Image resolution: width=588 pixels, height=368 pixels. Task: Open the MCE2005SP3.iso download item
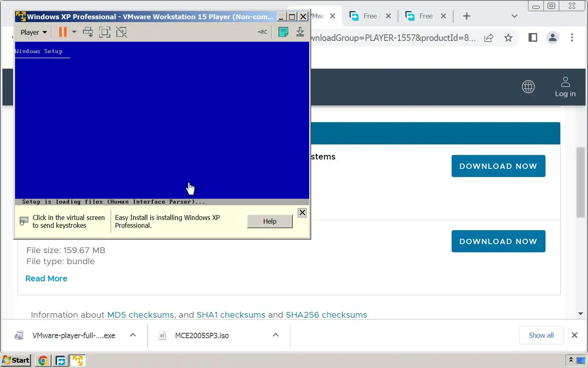(202, 335)
